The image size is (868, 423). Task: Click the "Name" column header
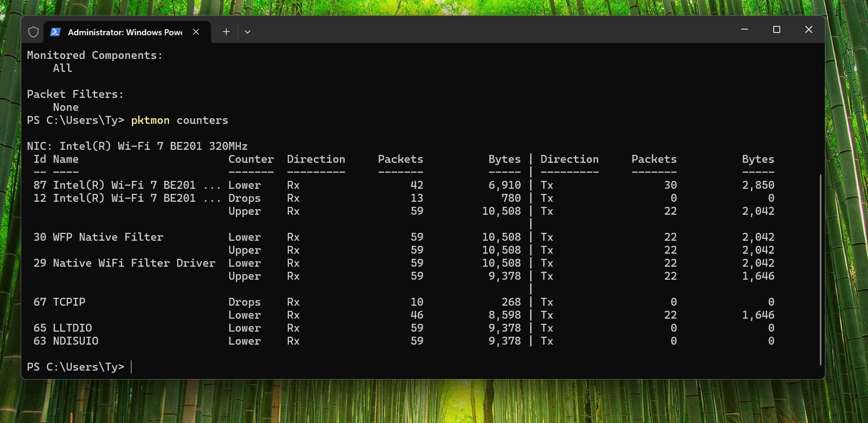click(66, 159)
